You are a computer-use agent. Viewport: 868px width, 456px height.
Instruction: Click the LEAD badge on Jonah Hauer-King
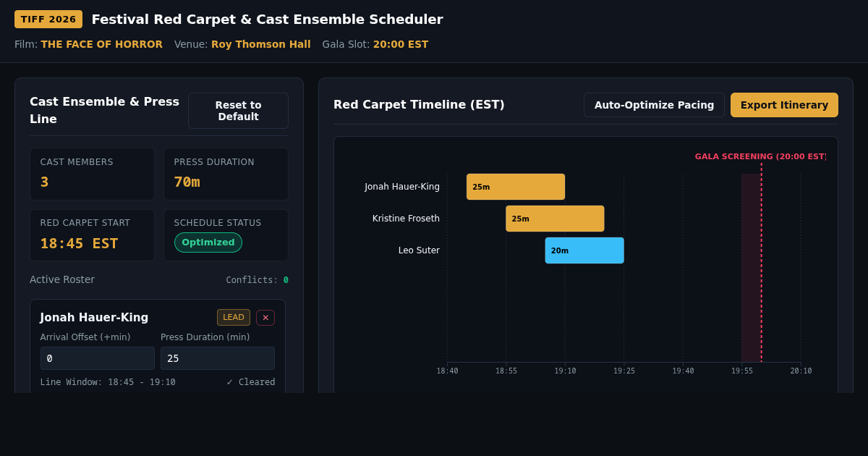point(234,318)
